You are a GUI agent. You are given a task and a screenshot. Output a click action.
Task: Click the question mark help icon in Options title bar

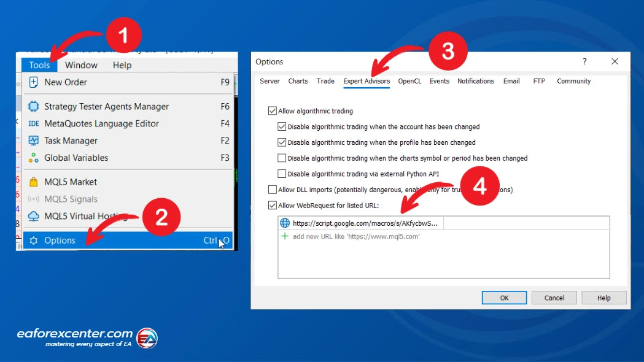[x=584, y=61]
